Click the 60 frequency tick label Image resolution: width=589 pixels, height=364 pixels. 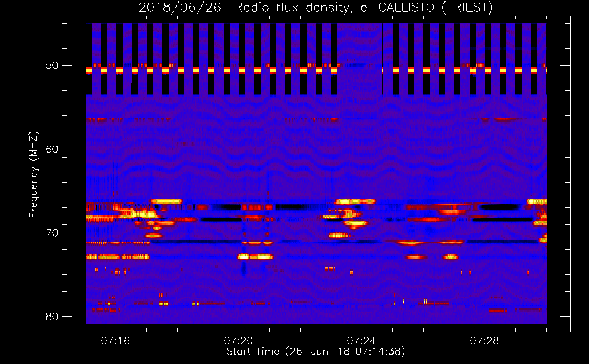pyautogui.click(x=52, y=149)
